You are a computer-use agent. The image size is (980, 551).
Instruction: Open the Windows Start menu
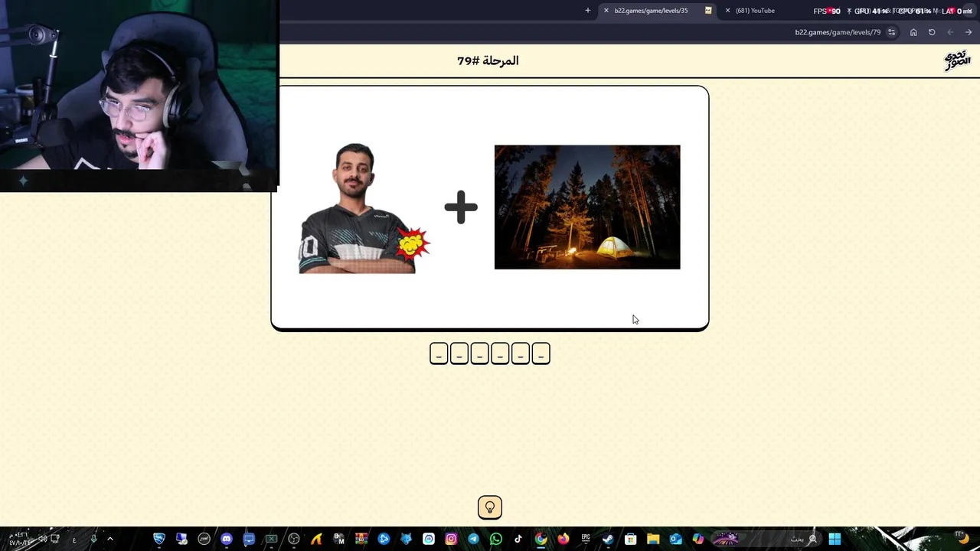point(835,539)
